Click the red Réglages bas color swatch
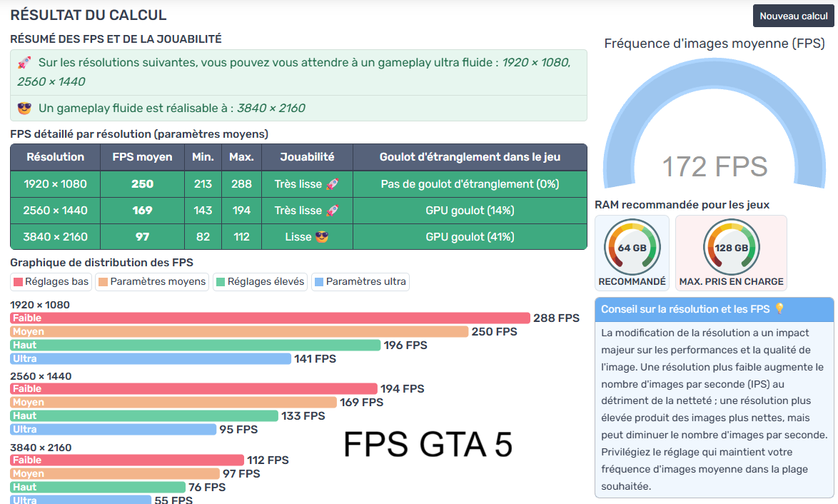 19,282
